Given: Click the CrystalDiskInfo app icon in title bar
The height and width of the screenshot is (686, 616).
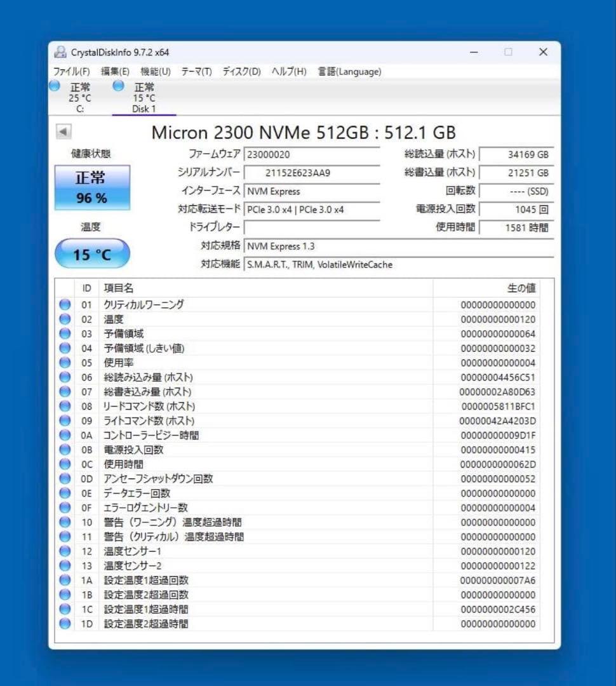Looking at the screenshot, I should pyautogui.click(x=60, y=52).
